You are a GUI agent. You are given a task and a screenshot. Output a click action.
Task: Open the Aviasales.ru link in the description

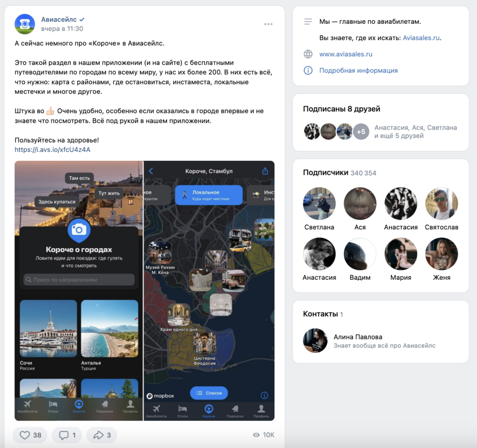(421, 38)
